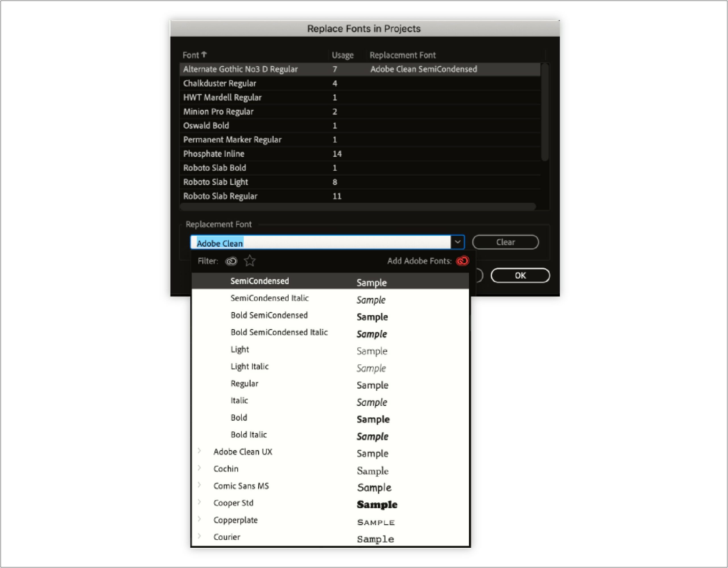The width and height of the screenshot is (728, 568).
Task: Select the Cochin font name
Action: [x=226, y=469]
